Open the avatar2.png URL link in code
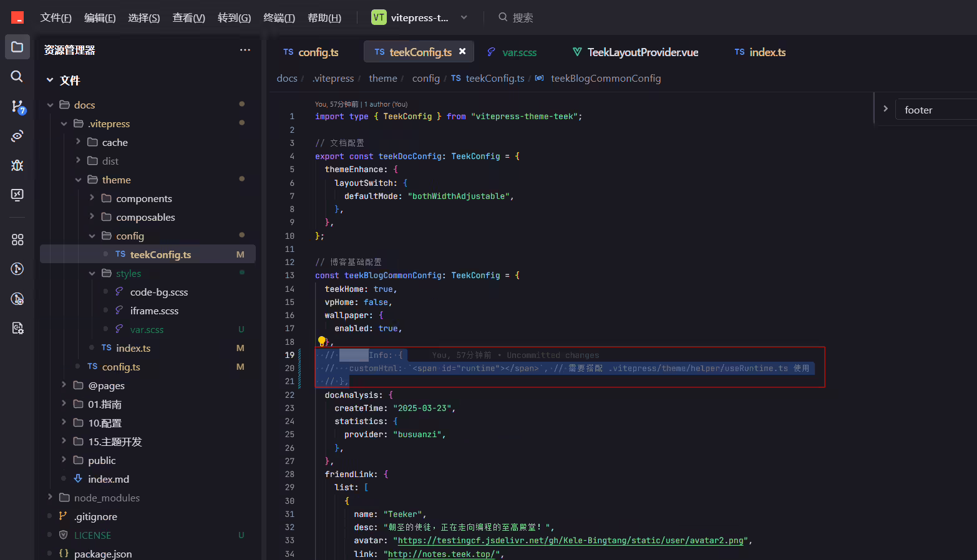This screenshot has width=977, height=560. (x=571, y=541)
